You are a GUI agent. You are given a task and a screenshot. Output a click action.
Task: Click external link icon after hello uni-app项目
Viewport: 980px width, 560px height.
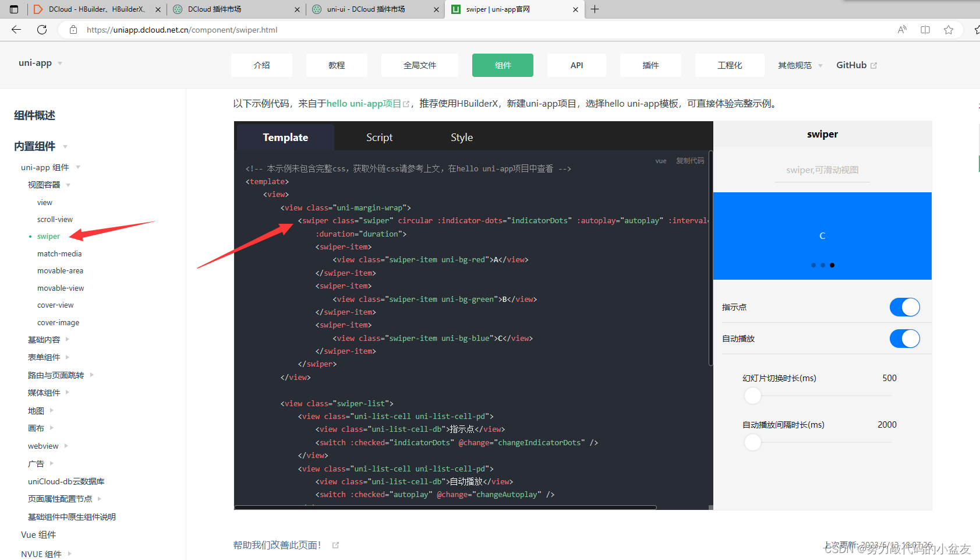(406, 104)
